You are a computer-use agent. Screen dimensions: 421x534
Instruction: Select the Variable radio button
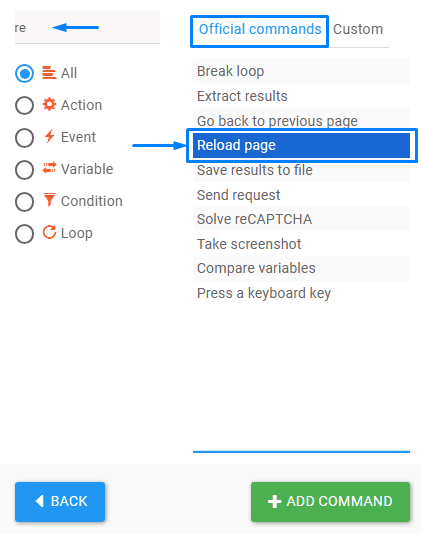pyautogui.click(x=24, y=170)
